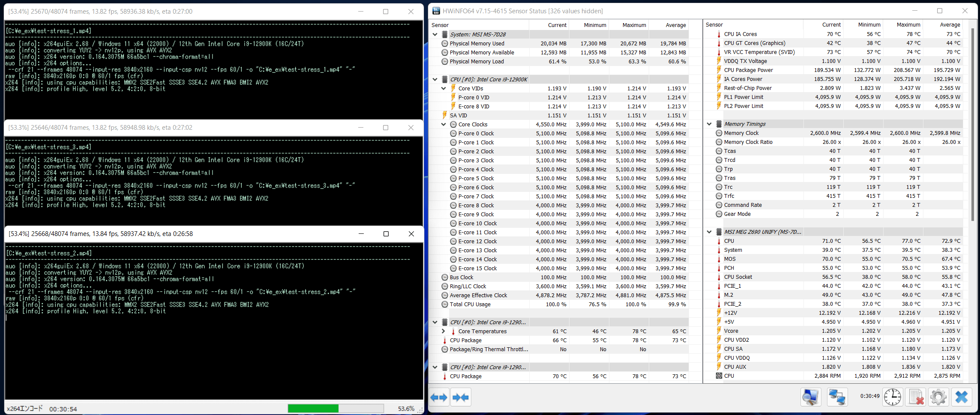Image resolution: width=980 pixels, height=415 pixels.
Task: Select the Average Effective Clock row
Action: point(559,296)
